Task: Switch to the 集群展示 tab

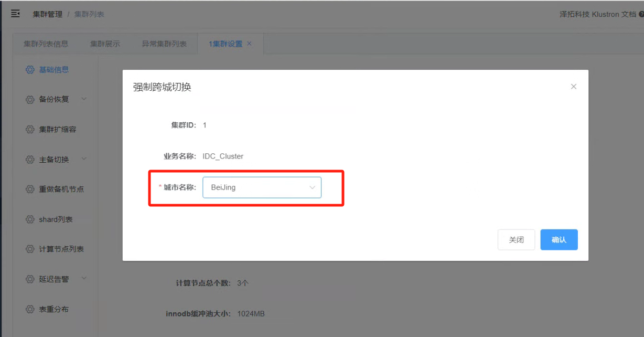Action: tap(105, 44)
